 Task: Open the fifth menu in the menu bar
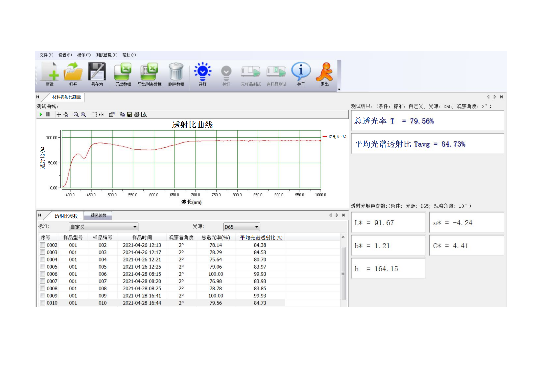pyautogui.click(x=129, y=55)
